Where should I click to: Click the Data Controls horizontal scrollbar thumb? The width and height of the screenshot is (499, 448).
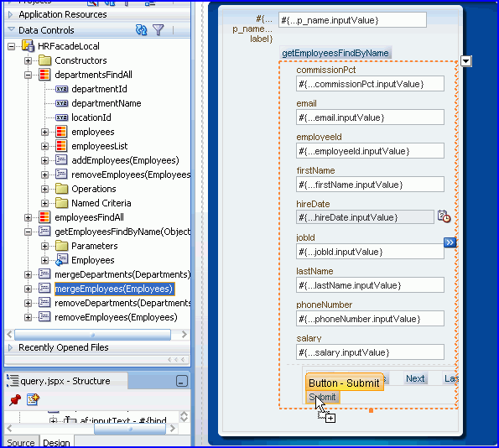coord(92,335)
